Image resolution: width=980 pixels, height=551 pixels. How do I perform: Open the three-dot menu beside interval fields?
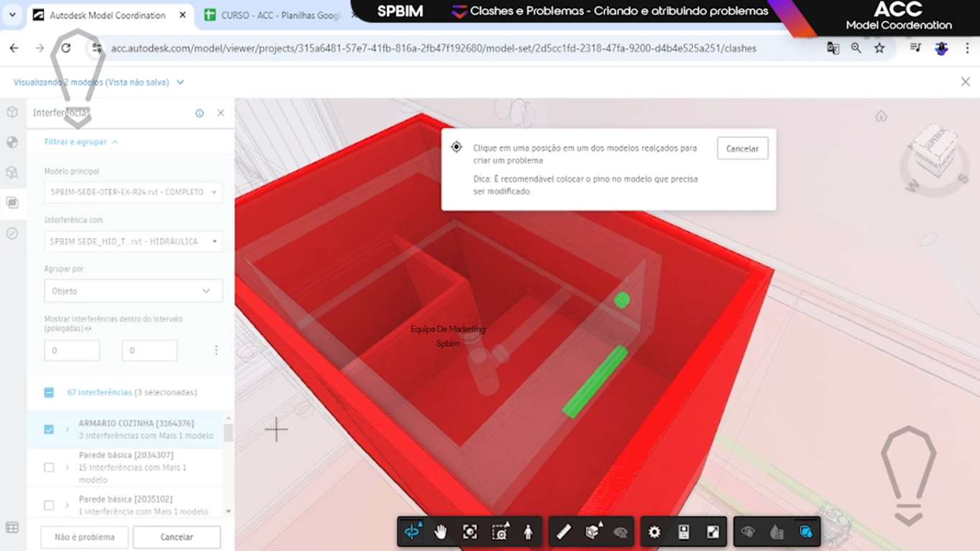coord(216,351)
